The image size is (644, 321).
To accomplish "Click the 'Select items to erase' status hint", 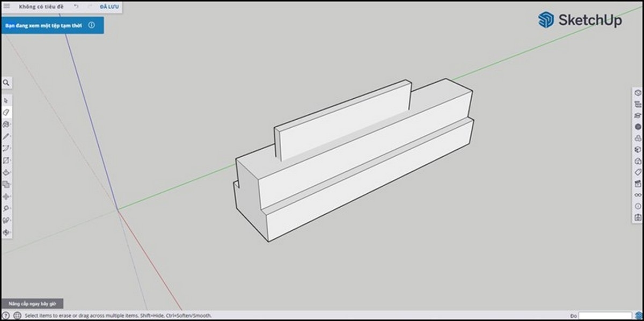I will pyautogui.click(x=118, y=316).
